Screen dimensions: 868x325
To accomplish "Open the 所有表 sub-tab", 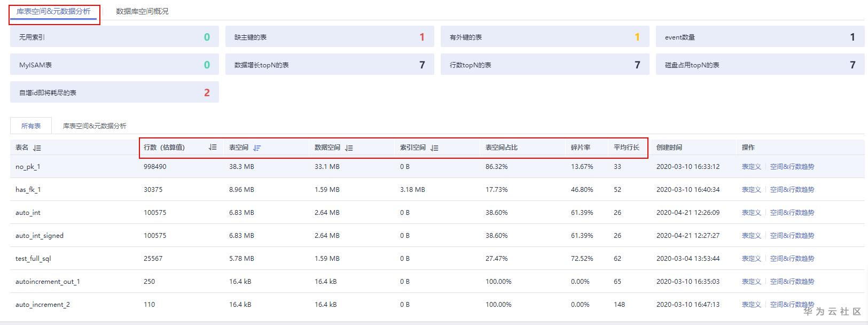I will (31, 126).
